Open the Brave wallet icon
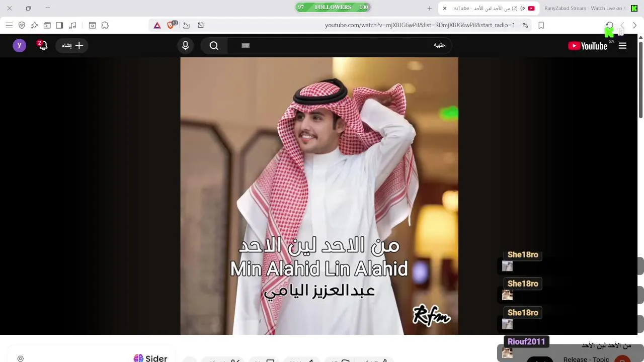 47,25
